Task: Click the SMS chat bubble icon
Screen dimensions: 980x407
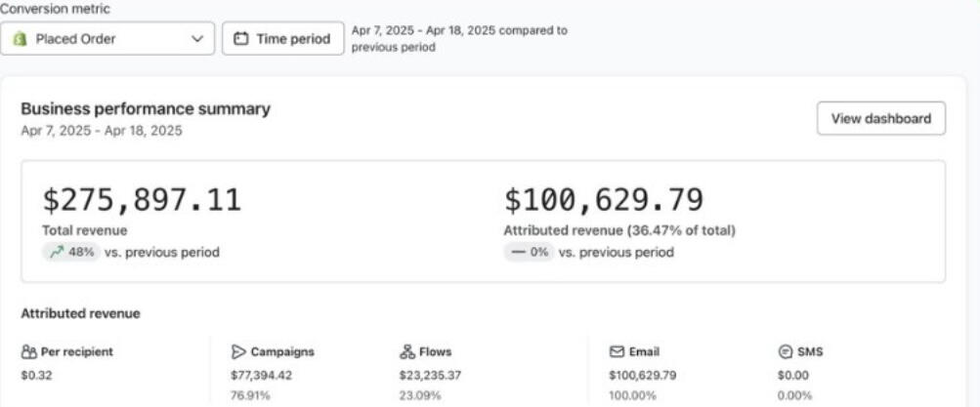Action: [785, 351]
